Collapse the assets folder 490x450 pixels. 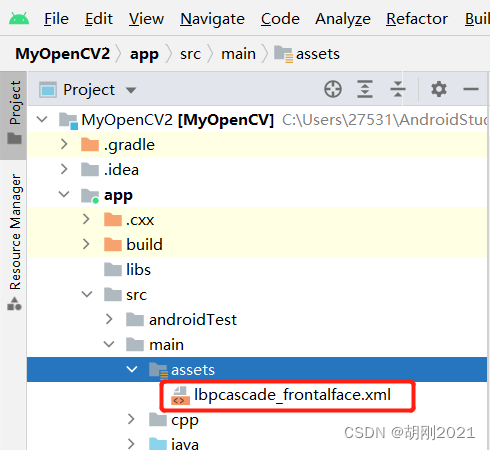tap(132, 369)
